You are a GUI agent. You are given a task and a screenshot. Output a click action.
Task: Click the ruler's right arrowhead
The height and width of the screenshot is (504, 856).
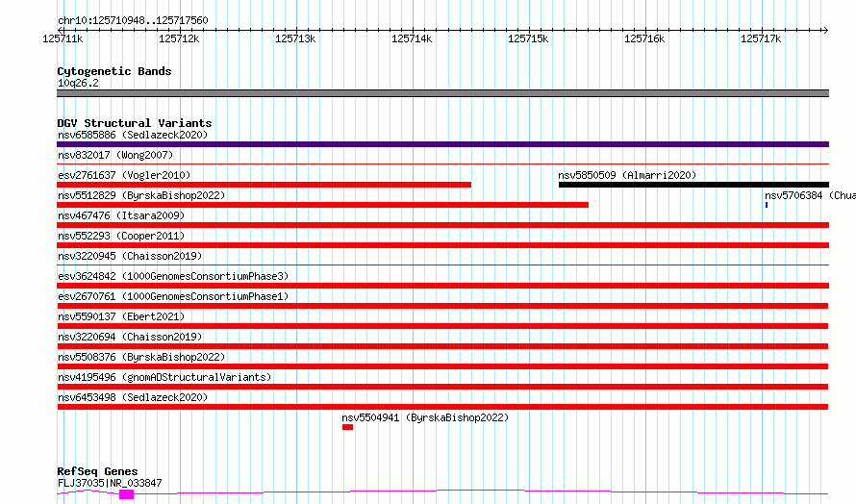(825, 30)
